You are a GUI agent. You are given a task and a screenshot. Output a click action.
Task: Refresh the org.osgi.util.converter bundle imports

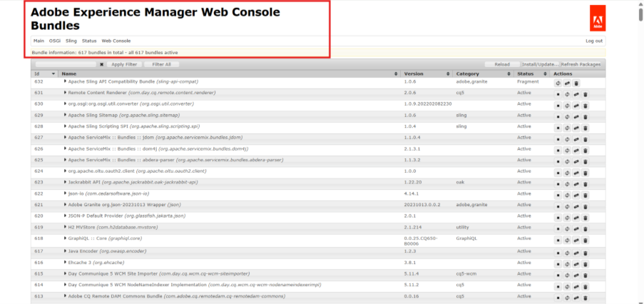click(x=567, y=106)
